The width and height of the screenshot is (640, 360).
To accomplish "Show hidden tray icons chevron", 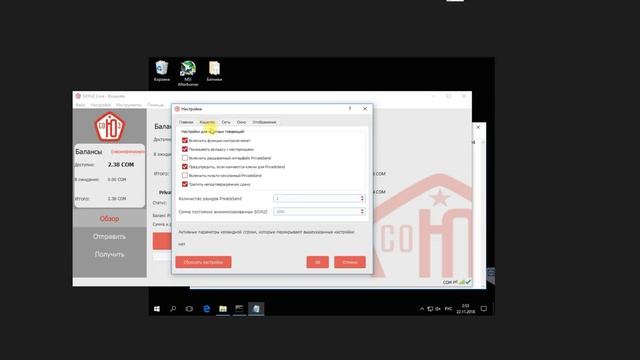I will pos(422,309).
